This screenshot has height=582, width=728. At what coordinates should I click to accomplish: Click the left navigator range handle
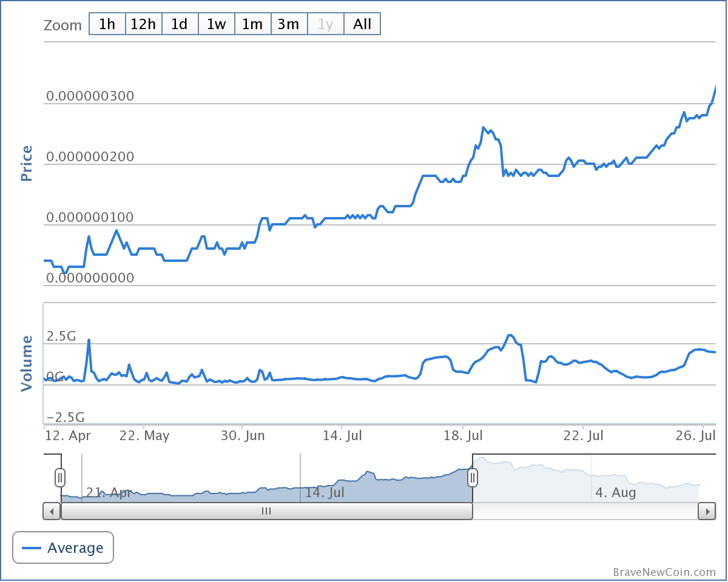59,478
